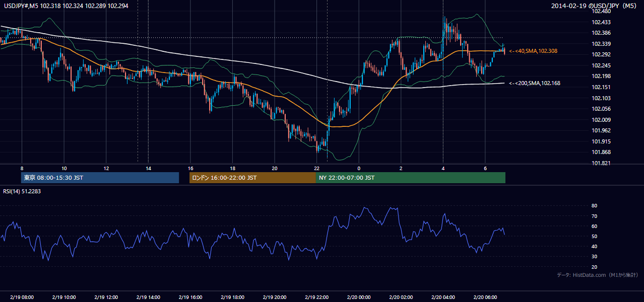The height and width of the screenshot is (302, 644).
Task: Click the RSI(14) 51.2283 indicator label
Action: (22, 191)
